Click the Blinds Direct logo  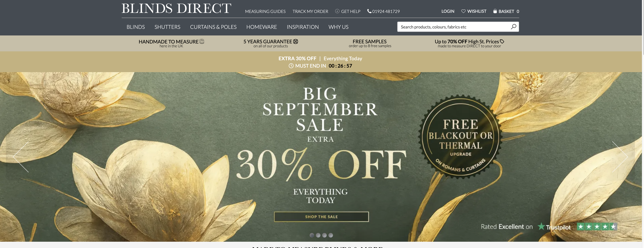click(x=176, y=9)
